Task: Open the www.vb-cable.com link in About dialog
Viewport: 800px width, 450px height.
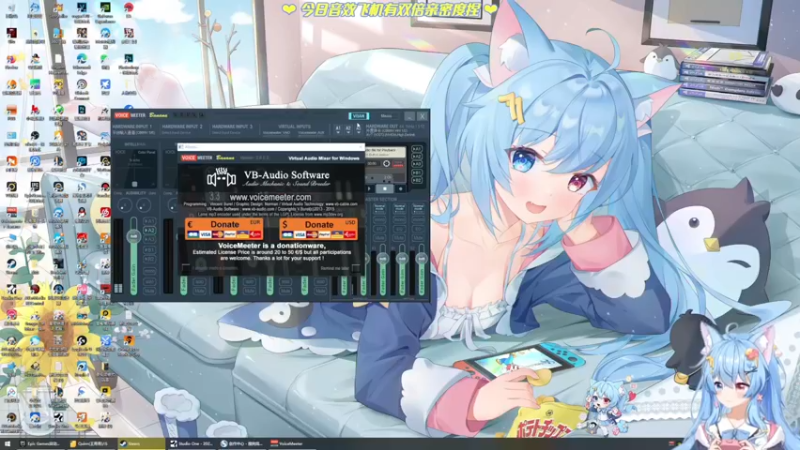Action: click(341, 204)
